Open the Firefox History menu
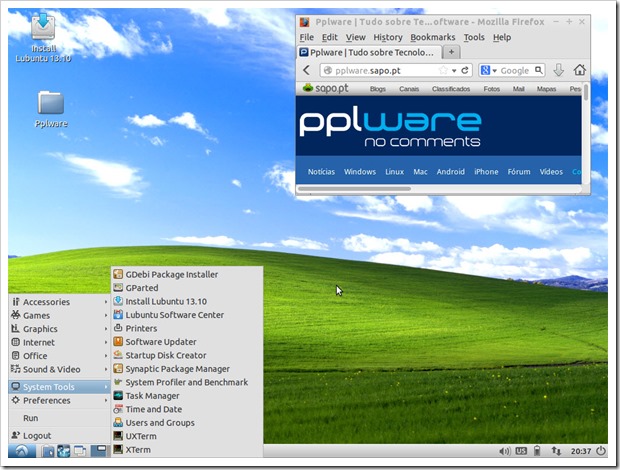Screen dimensions: 620x470 388,37
